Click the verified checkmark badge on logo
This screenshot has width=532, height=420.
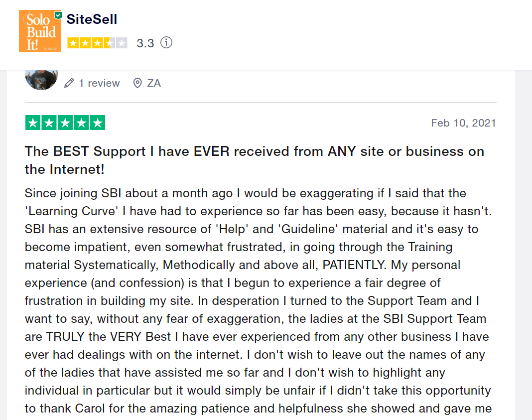pos(58,15)
